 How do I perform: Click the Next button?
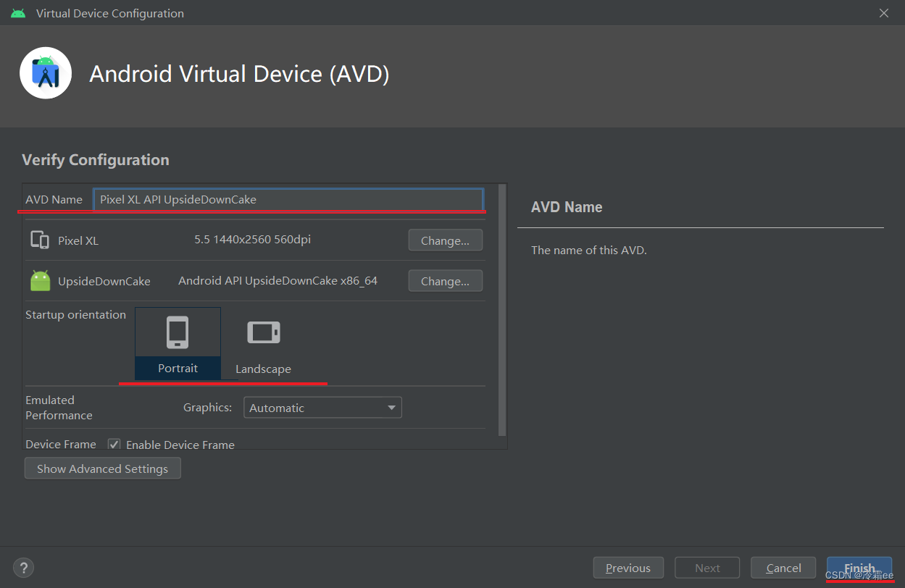pyautogui.click(x=706, y=567)
